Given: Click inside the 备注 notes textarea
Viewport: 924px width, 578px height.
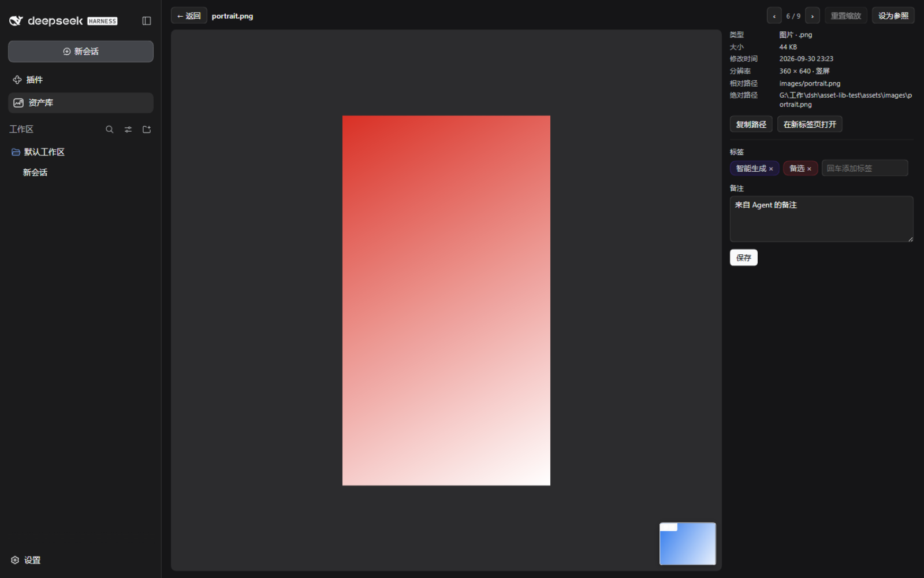Looking at the screenshot, I should point(822,219).
